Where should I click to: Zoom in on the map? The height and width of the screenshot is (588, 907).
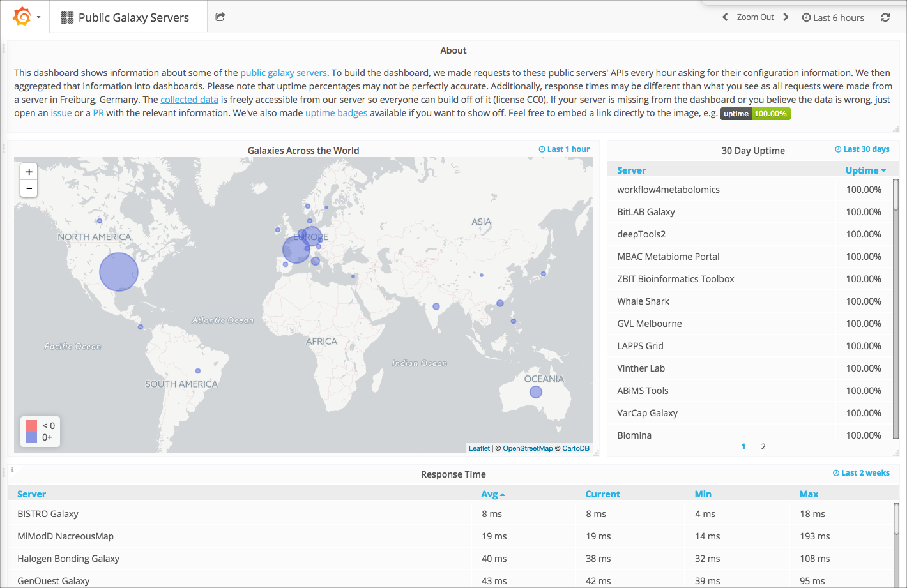(x=29, y=172)
